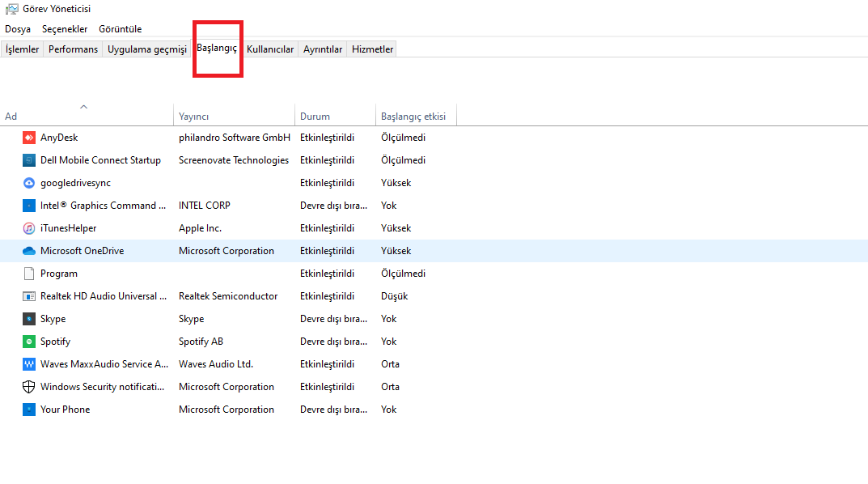868x484 pixels.
Task: Select the Your Phone entry name
Action: (65, 410)
